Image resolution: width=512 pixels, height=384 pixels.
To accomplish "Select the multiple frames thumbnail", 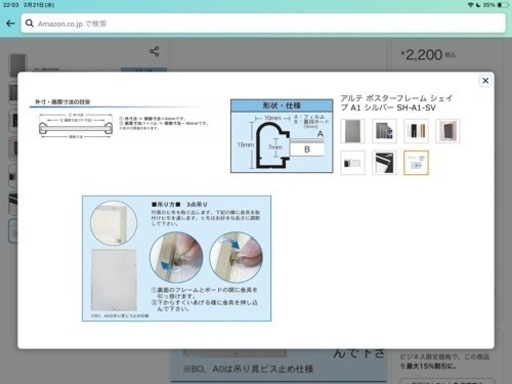I will (384, 131).
